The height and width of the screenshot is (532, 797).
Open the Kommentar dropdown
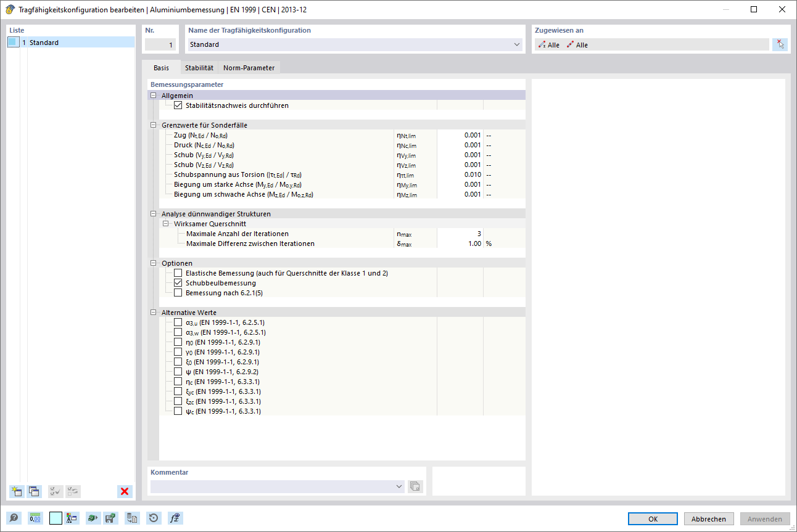[x=400, y=486]
